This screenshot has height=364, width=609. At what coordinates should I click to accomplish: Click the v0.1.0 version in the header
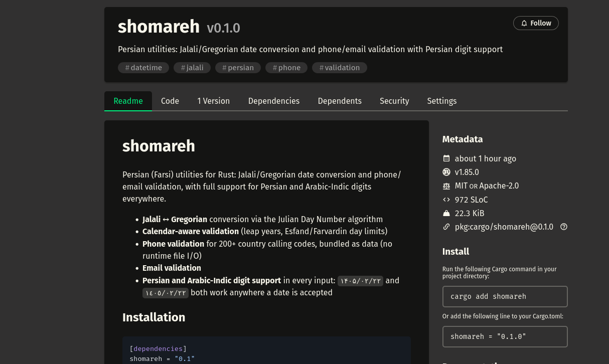[x=223, y=28]
